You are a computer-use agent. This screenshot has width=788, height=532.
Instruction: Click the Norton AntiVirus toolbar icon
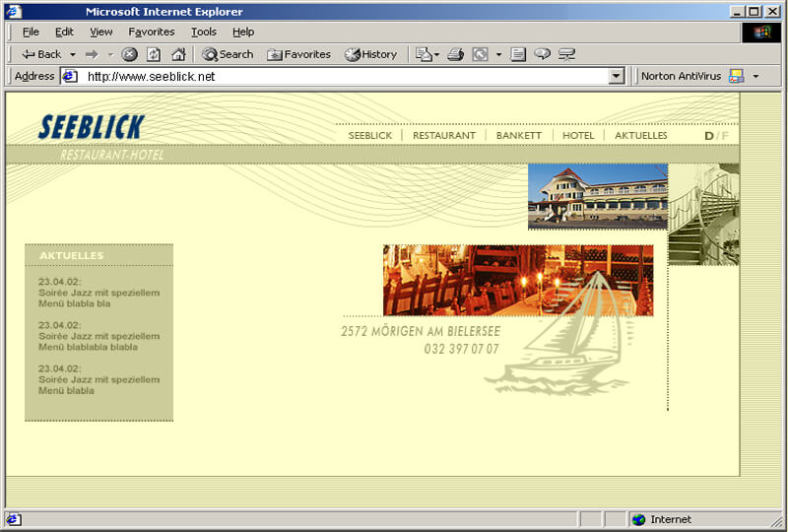(x=736, y=76)
